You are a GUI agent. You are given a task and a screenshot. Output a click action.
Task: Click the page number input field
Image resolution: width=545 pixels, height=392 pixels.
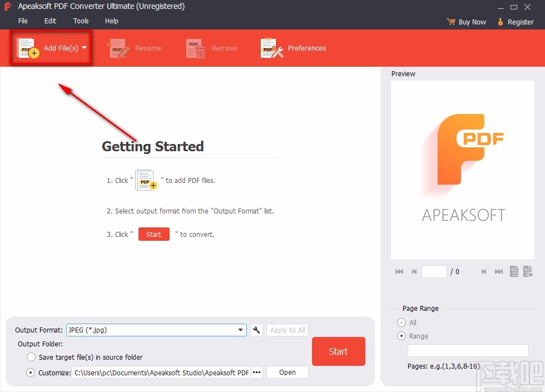434,271
